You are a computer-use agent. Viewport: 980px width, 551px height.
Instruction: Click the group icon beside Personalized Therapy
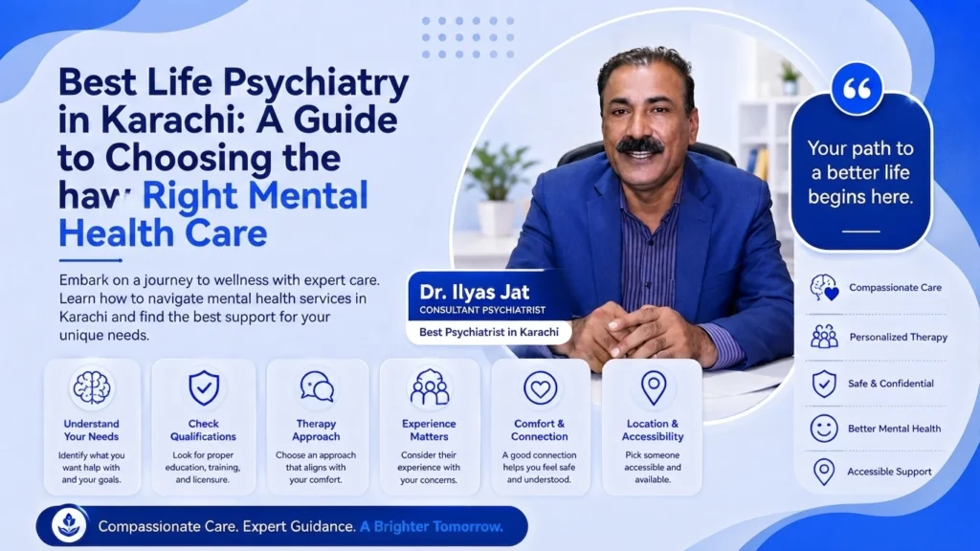coord(824,337)
